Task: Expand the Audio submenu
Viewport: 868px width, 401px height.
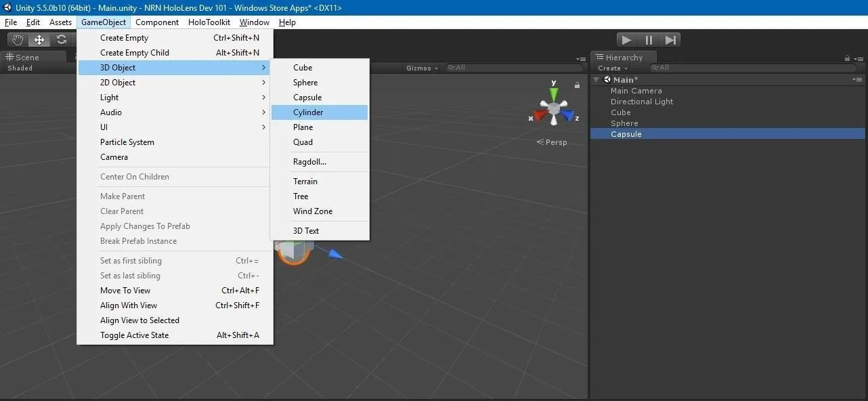Action: pyautogui.click(x=175, y=112)
